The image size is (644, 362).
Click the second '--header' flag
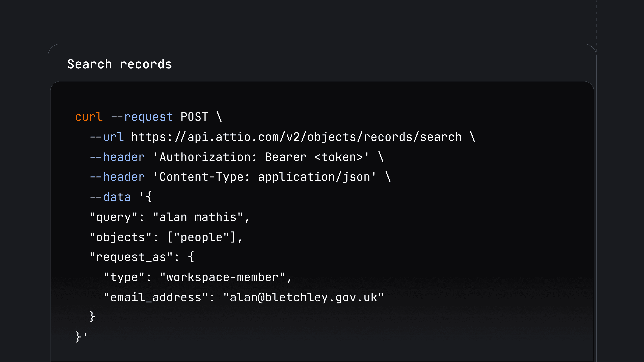[117, 177]
